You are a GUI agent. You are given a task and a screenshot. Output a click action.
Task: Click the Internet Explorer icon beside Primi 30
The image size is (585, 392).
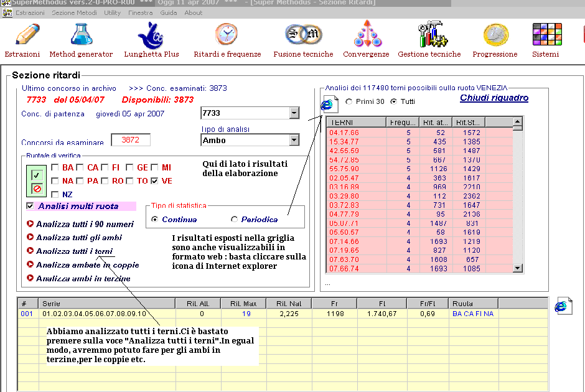[329, 104]
